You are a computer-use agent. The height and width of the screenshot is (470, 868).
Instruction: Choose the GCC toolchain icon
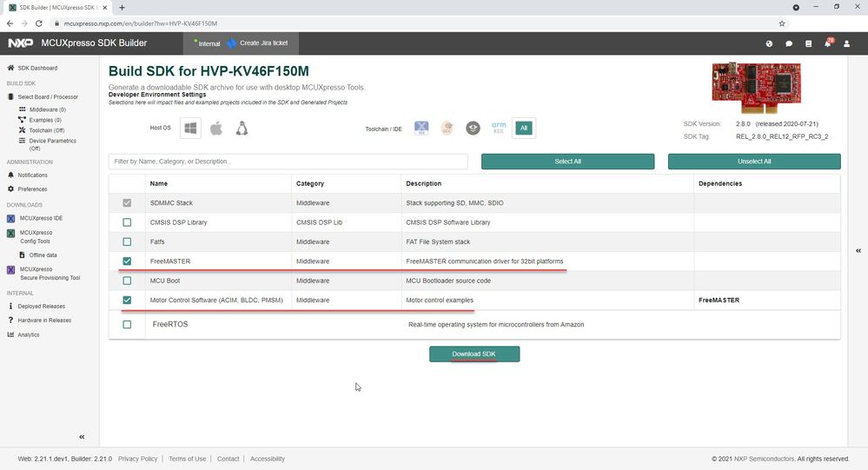point(447,129)
